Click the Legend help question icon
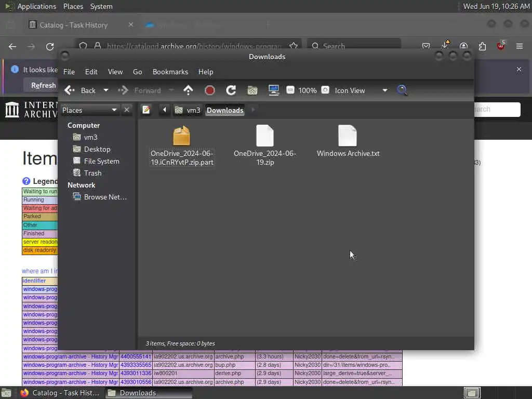 [x=26, y=181]
